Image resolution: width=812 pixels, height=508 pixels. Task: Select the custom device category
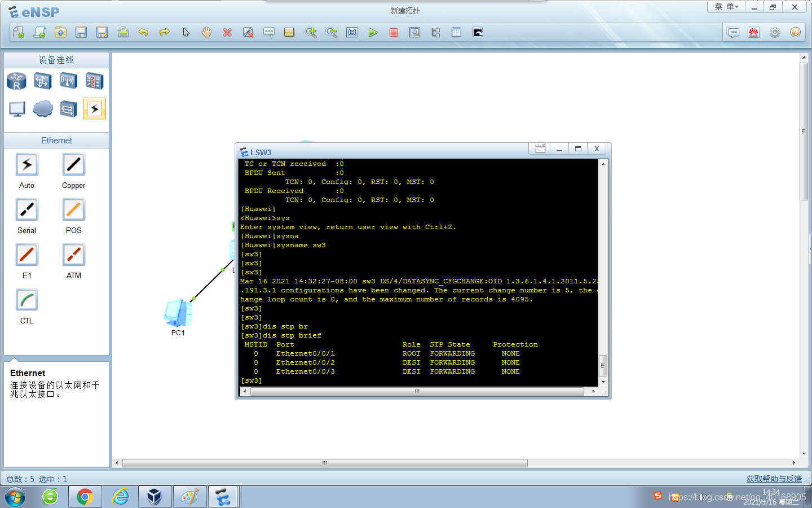(x=68, y=109)
